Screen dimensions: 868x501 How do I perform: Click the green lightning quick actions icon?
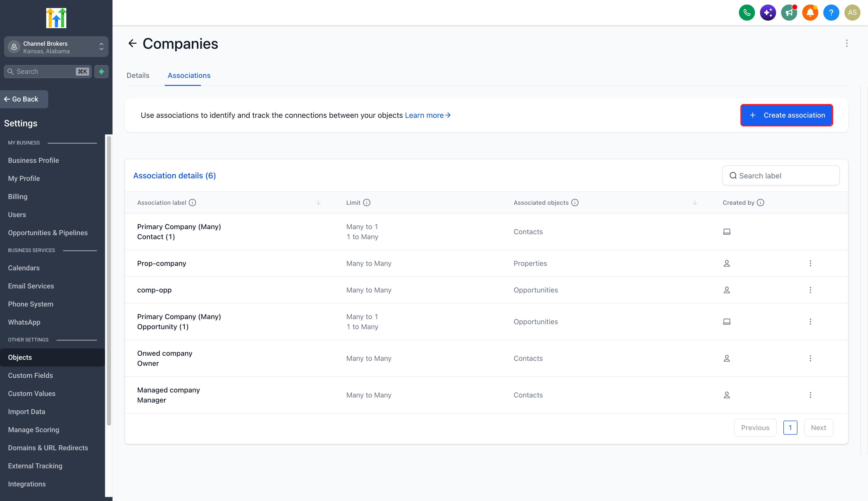[x=101, y=72]
